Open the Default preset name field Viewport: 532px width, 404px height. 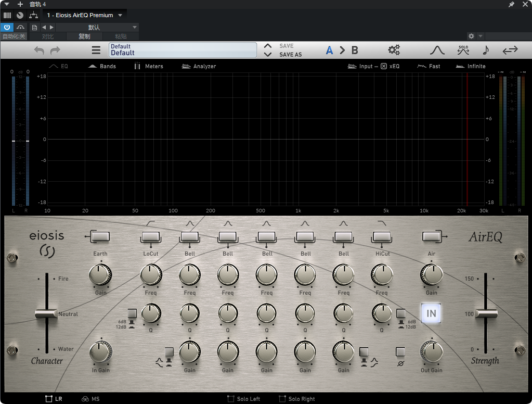point(183,50)
